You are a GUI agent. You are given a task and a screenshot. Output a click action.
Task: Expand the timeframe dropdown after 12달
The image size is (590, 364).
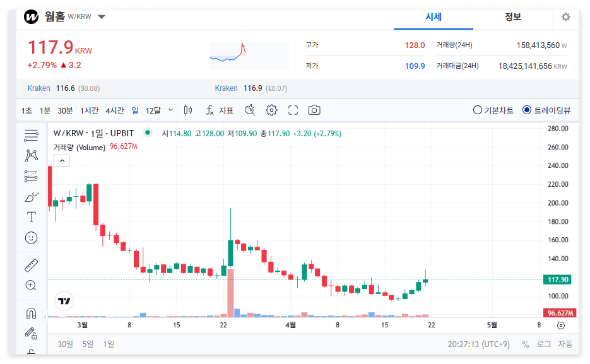tap(169, 109)
